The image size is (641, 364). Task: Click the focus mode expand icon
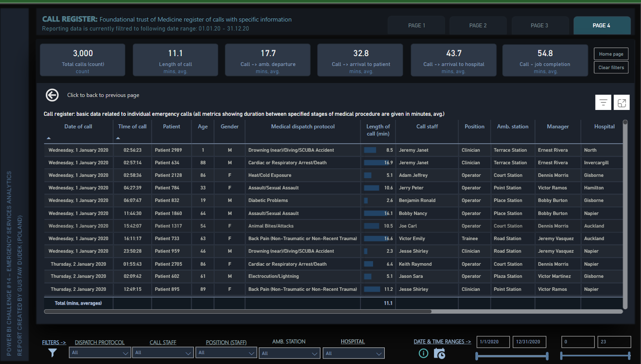tap(622, 103)
